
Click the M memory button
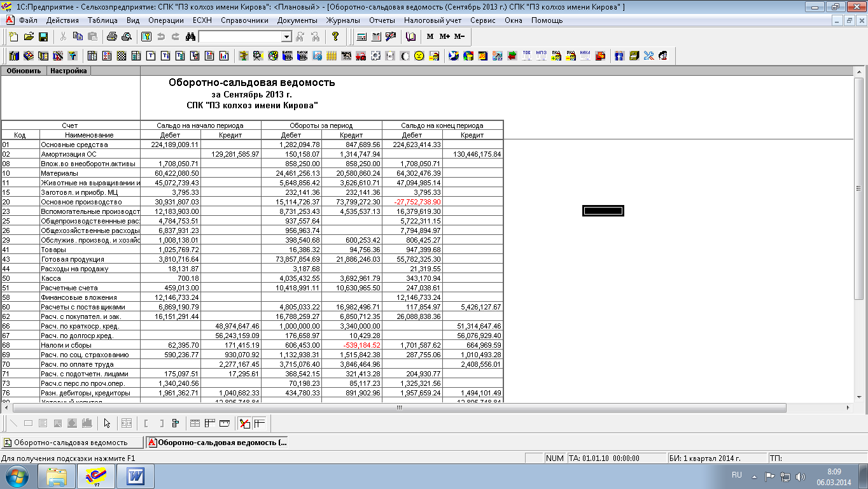tap(430, 37)
